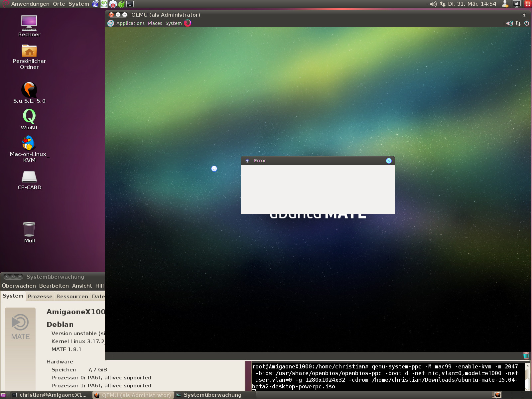Click the red power button in the host panel

pos(528,4)
